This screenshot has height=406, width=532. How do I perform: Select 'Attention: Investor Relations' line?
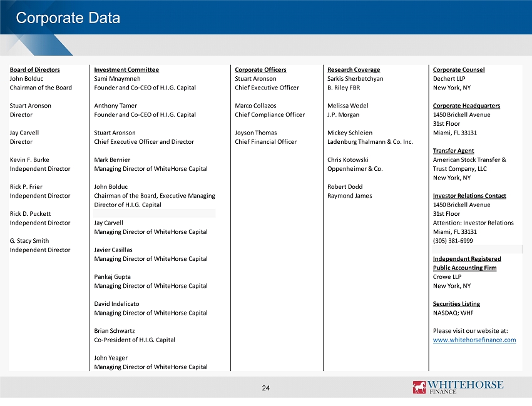(473, 223)
